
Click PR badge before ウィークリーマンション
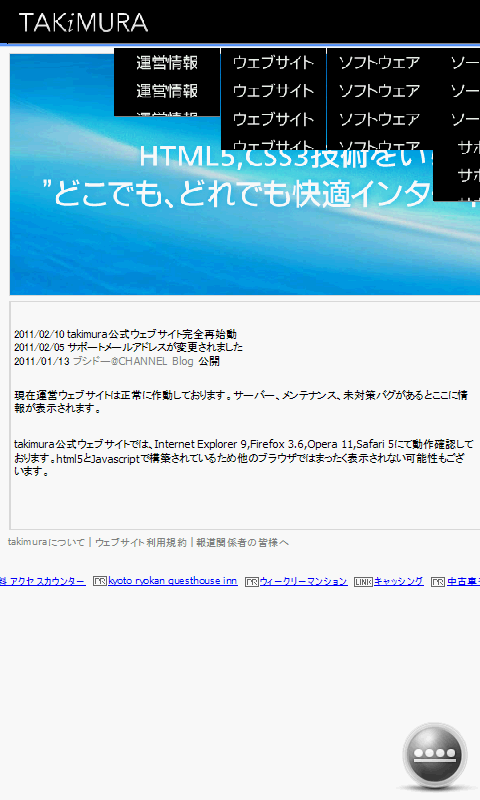pyautogui.click(x=251, y=582)
